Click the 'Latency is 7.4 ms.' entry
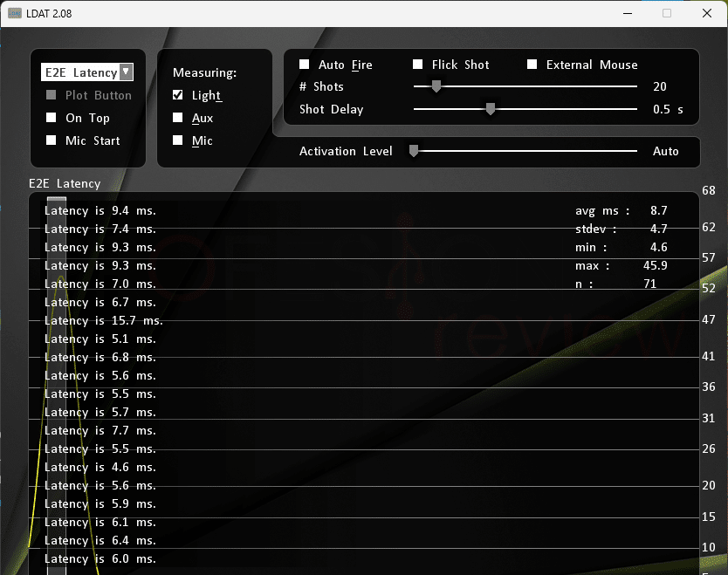Viewport: 728px width, 575px height. click(100, 229)
